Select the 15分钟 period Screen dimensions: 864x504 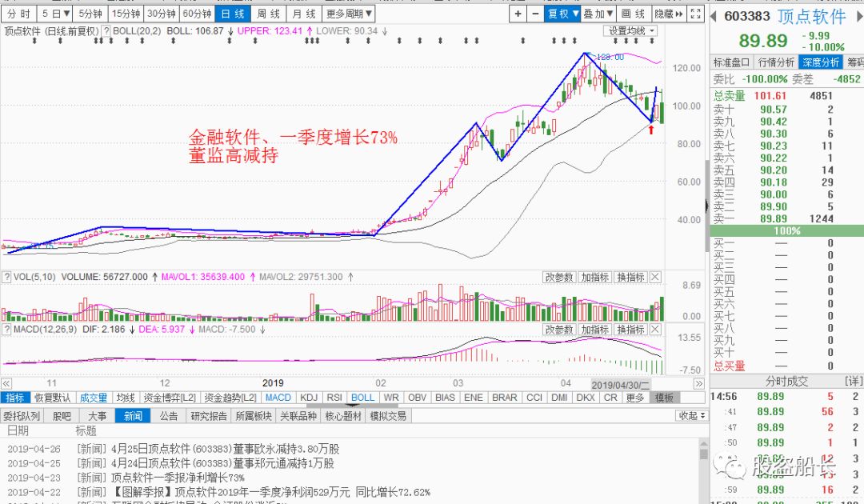pyautogui.click(x=126, y=14)
